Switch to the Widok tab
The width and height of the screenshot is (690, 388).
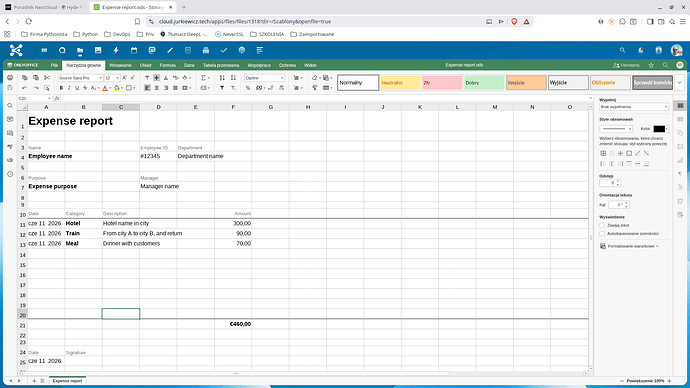(310, 65)
